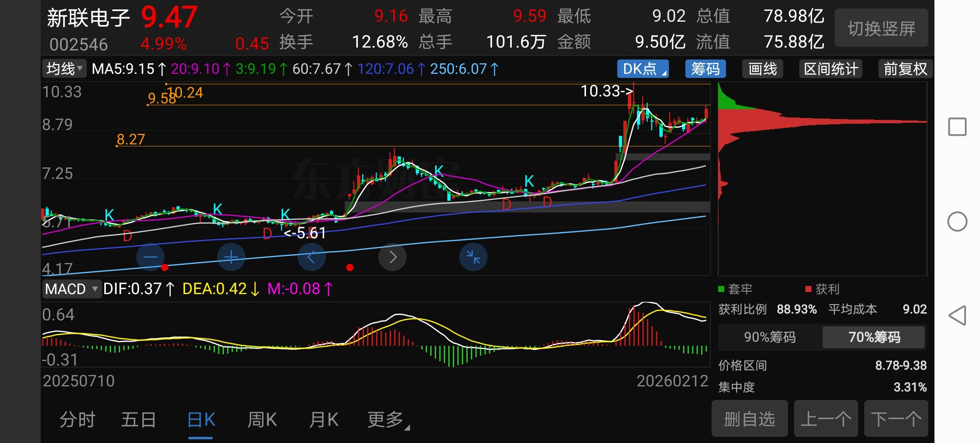Select the 70%筹码 option
Viewport: 980px width, 443px height.
[x=874, y=337]
